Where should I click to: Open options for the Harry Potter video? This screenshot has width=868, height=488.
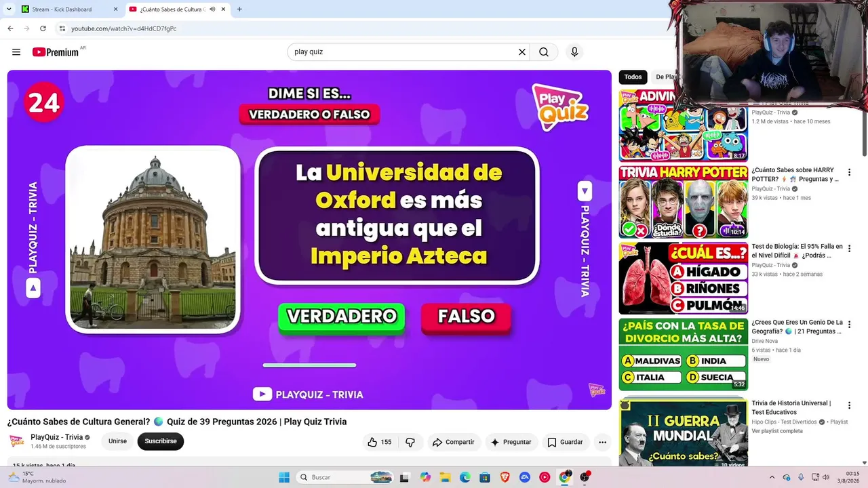click(x=849, y=173)
